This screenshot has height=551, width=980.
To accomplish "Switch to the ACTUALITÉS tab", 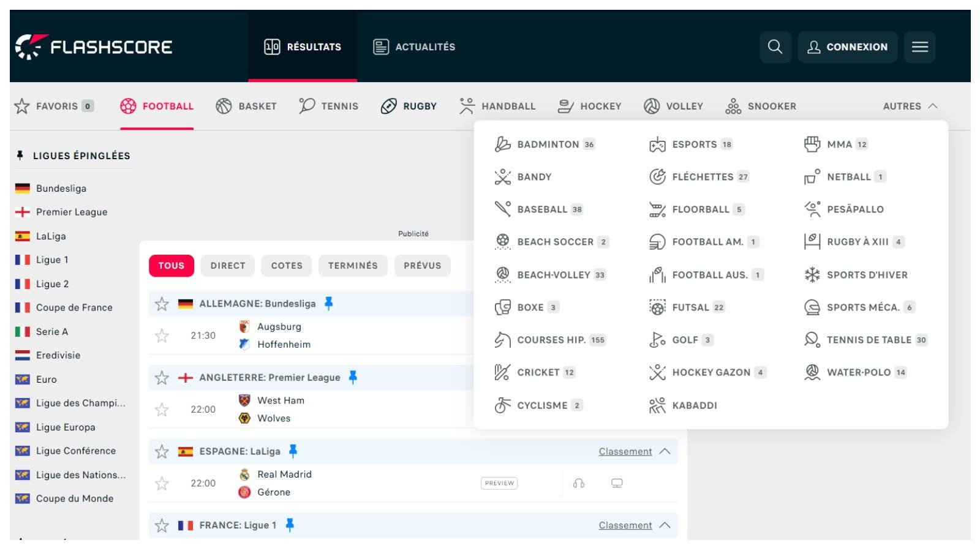I will point(415,47).
